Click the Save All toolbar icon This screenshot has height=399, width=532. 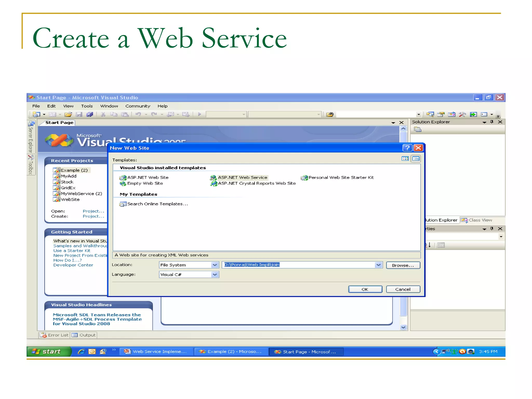click(90, 114)
